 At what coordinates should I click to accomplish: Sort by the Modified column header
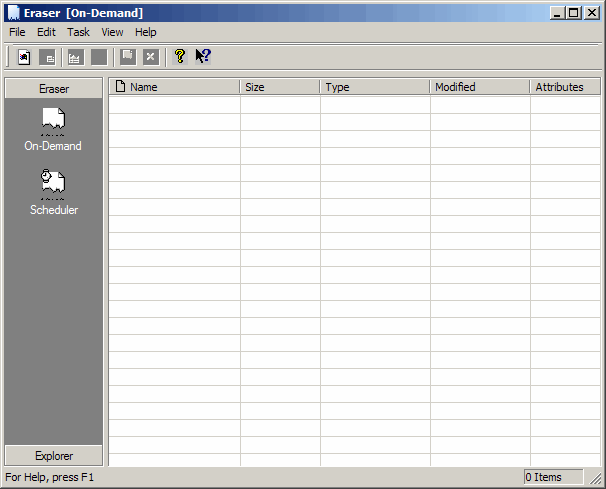pyautogui.click(x=480, y=87)
